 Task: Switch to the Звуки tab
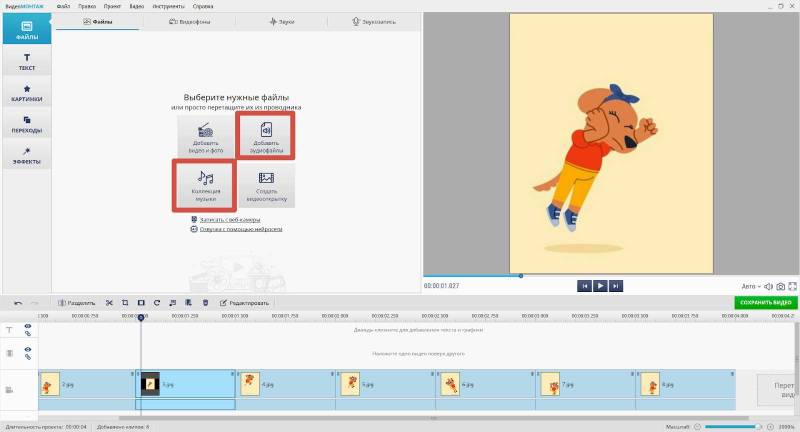point(281,21)
